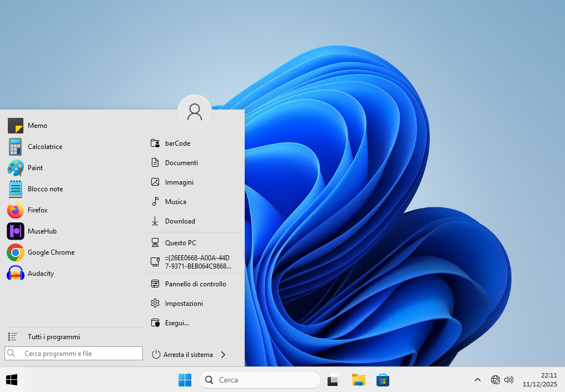Click the Questo PC computer icon
565x392 pixels.
pos(155,243)
